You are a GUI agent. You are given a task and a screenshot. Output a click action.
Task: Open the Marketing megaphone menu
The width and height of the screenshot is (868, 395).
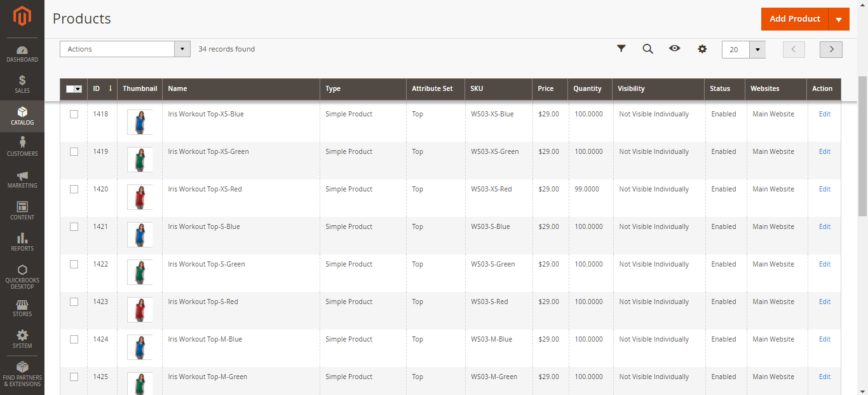click(22, 179)
